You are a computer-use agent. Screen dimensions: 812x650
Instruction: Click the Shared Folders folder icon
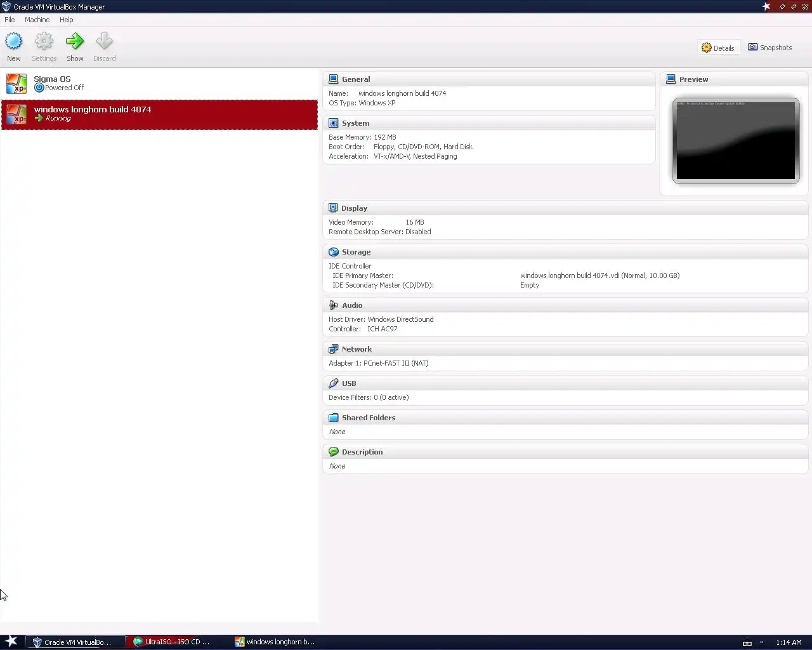click(333, 418)
